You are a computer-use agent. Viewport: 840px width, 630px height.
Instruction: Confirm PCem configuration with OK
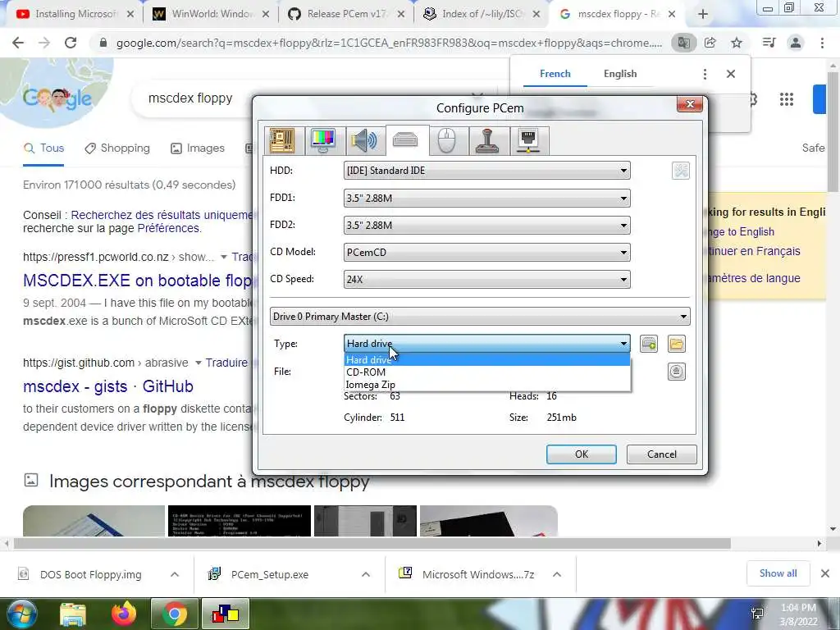coord(582,454)
